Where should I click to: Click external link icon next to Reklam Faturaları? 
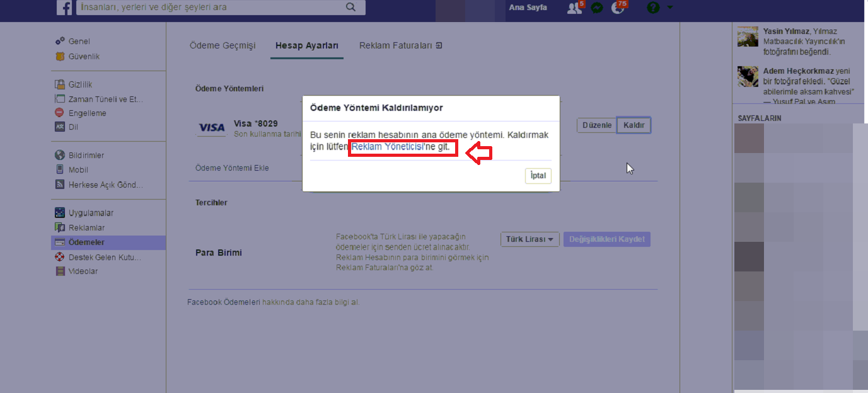[x=439, y=45]
